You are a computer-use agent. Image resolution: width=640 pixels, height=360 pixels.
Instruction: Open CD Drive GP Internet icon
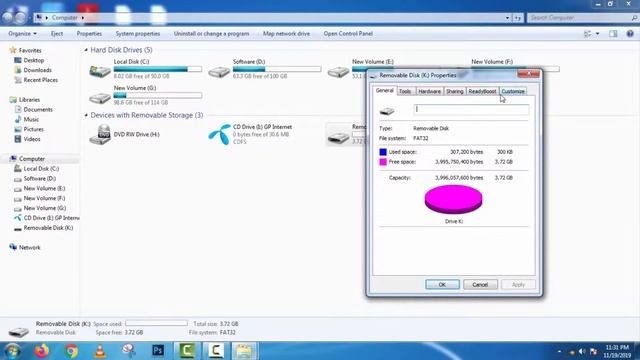(x=219, y=134)
